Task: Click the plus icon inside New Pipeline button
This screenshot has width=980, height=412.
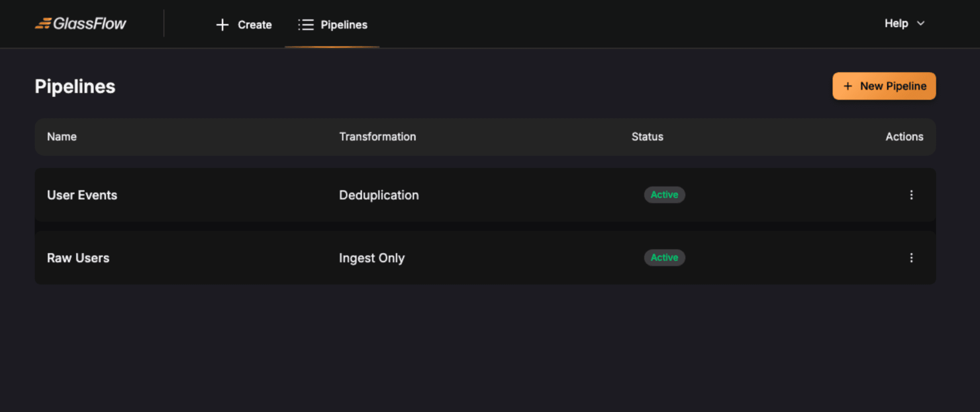Action: click(x=847, y=86)
